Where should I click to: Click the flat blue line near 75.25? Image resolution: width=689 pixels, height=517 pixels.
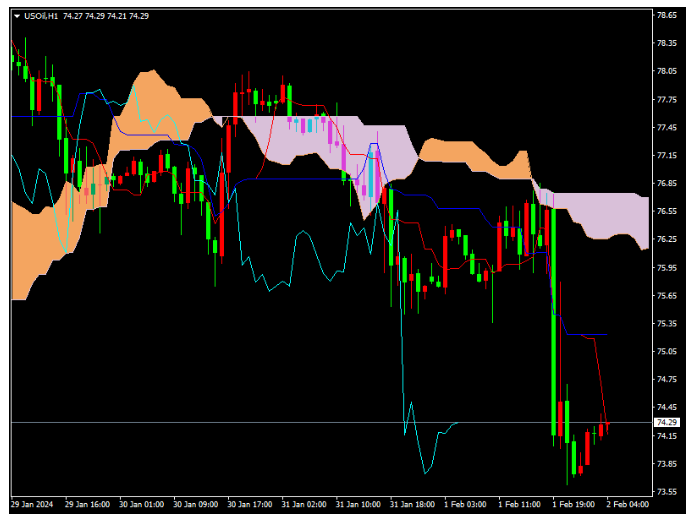coord(588,334)
